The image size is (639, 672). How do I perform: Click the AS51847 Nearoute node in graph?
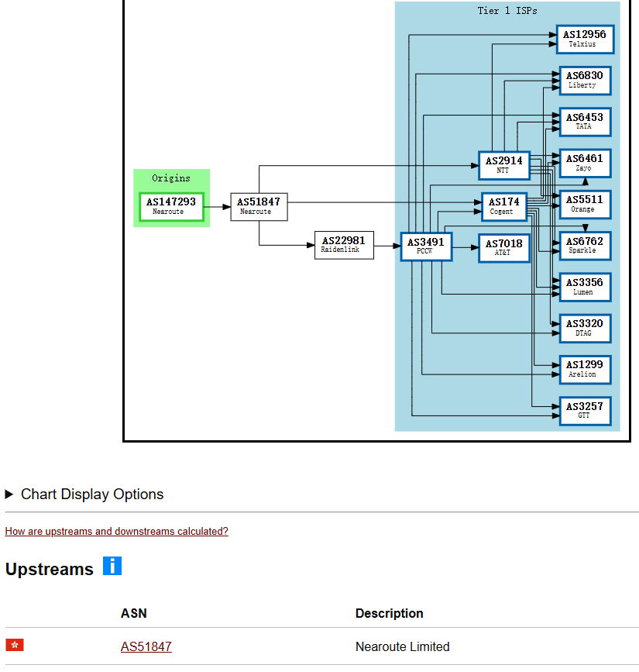tap(259, 205)
